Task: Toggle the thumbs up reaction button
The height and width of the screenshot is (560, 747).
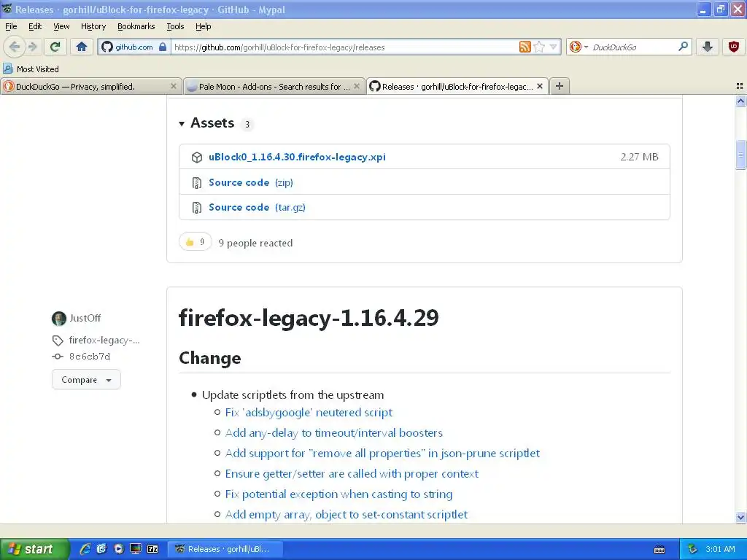Action: click(x=196, y=242)
